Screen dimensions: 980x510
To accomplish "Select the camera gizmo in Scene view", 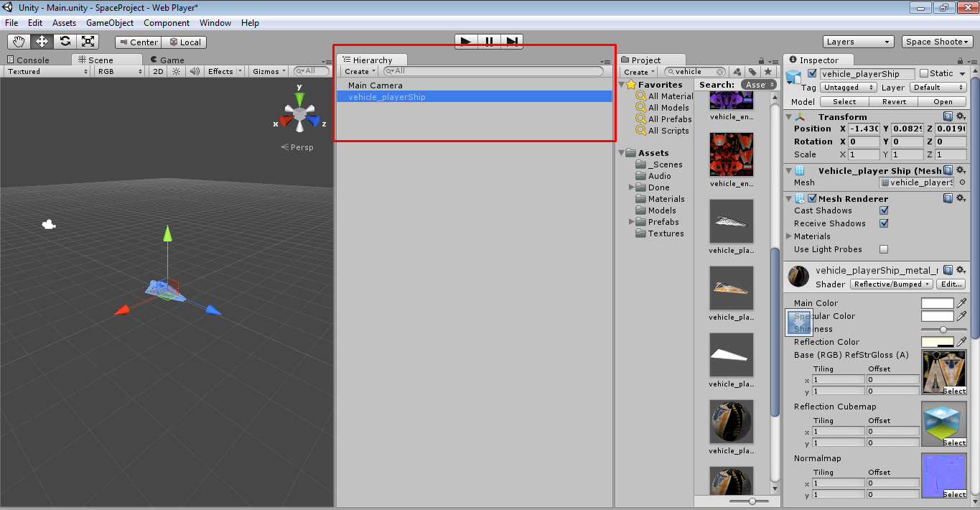I will point(48,224).
